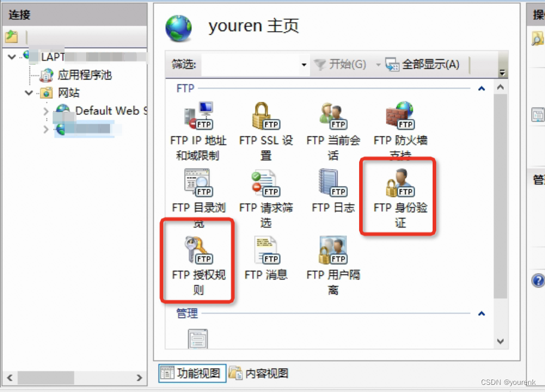Switch to 内容视图 tab
Viewport: 545px width, 392px height.
tap(259, 373)
